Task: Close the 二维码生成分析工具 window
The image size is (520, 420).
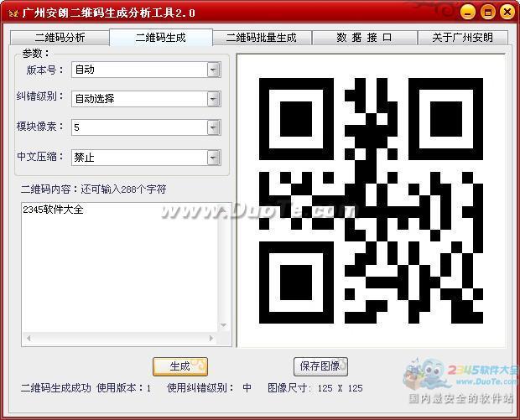Action: click(x=507, y=13)
